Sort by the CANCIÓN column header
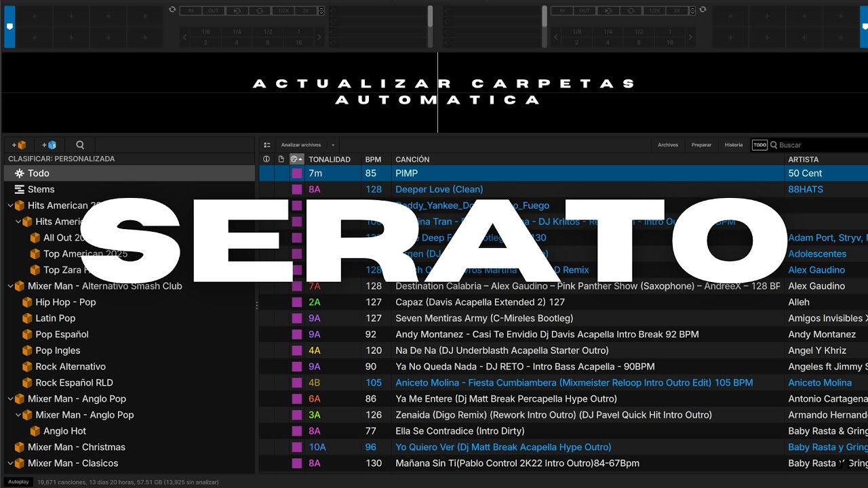The image size is (868, 488). [x=412, y=159]
